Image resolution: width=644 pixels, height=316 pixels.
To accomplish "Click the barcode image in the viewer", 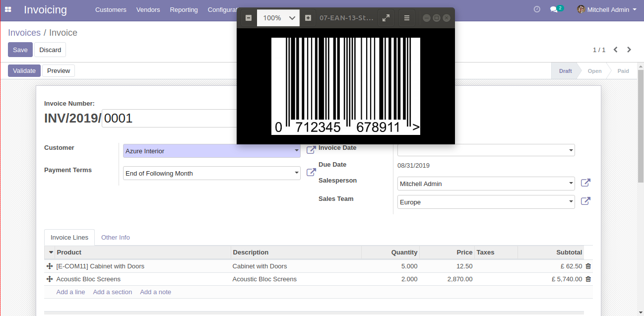I will click(x=346, y=86).
